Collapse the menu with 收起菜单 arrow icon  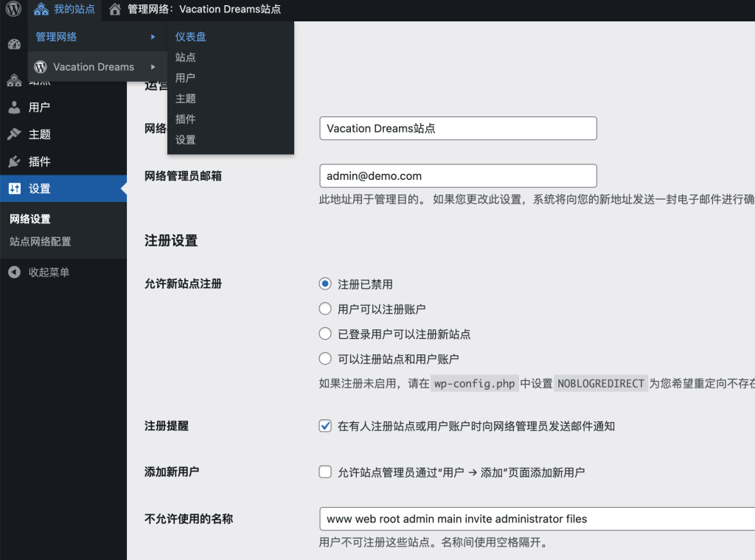click(x=14, y=273)
